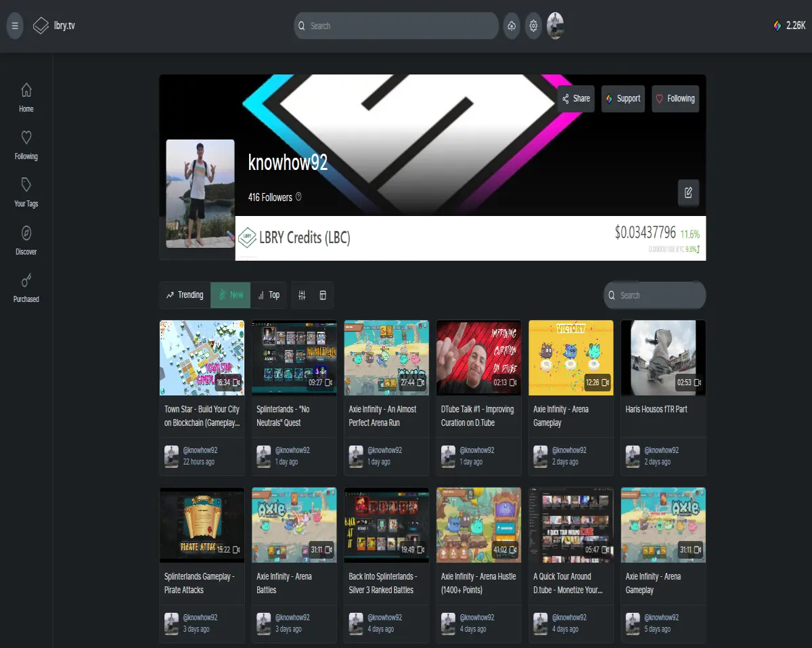Click title Axie Infinity - Arena Battles
The image size is (812, 648).
284,583
